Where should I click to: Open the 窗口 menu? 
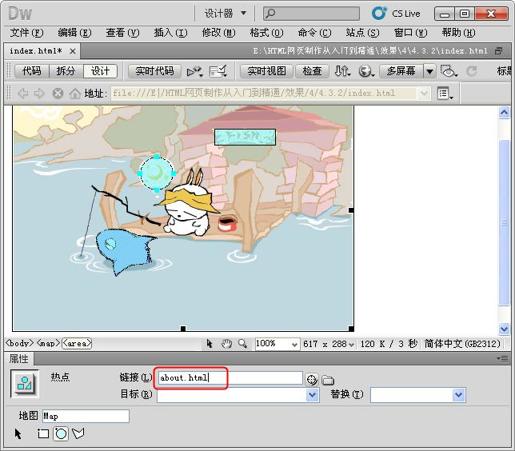(x=411, y=33)
